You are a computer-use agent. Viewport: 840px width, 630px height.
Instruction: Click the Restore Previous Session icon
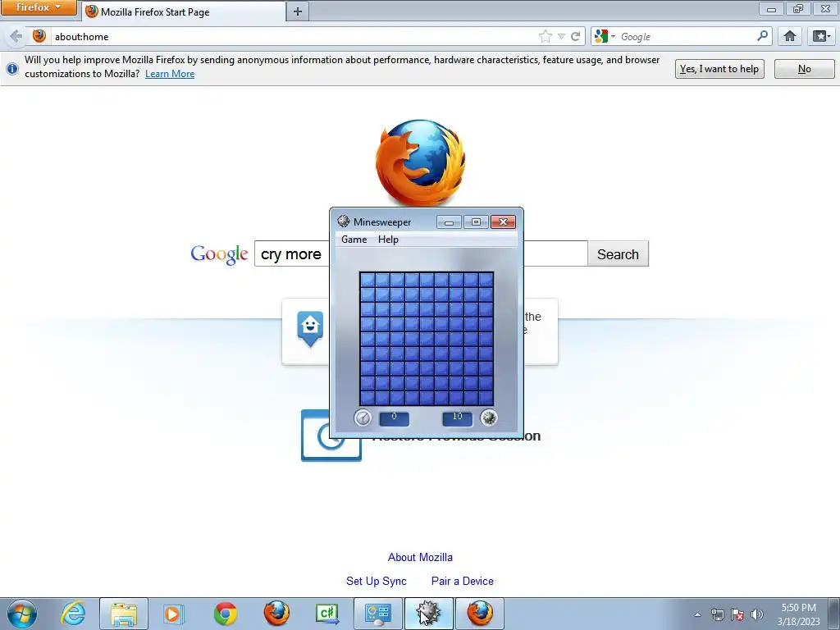click(331, 435)
